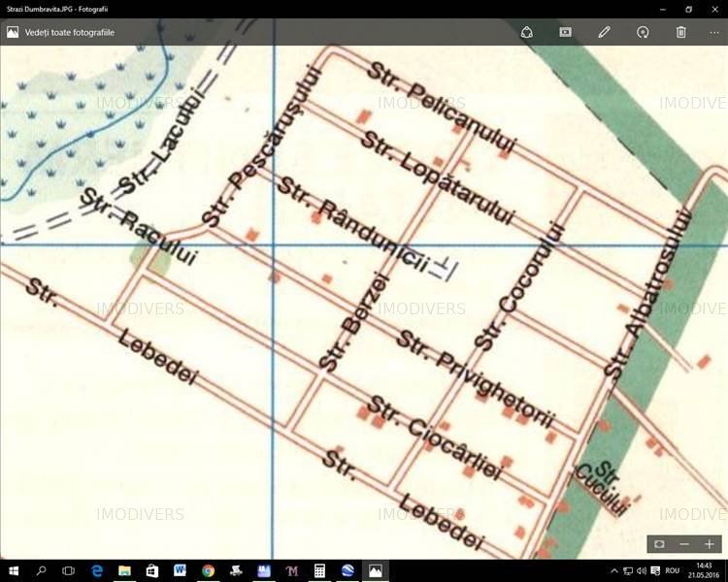Click the ROU keyboard language indicator
The height and width of the screenshot is (582, 728).
tap(672, 571)
